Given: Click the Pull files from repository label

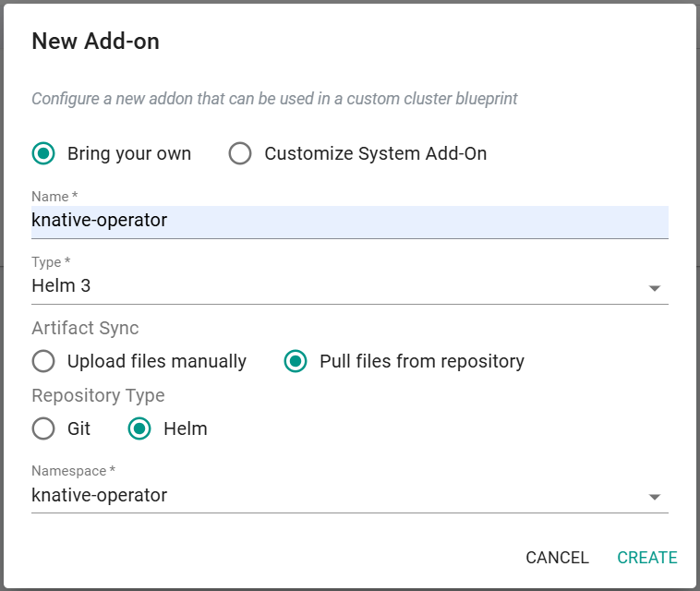Looking at the screenshot, I should [422, 361].
